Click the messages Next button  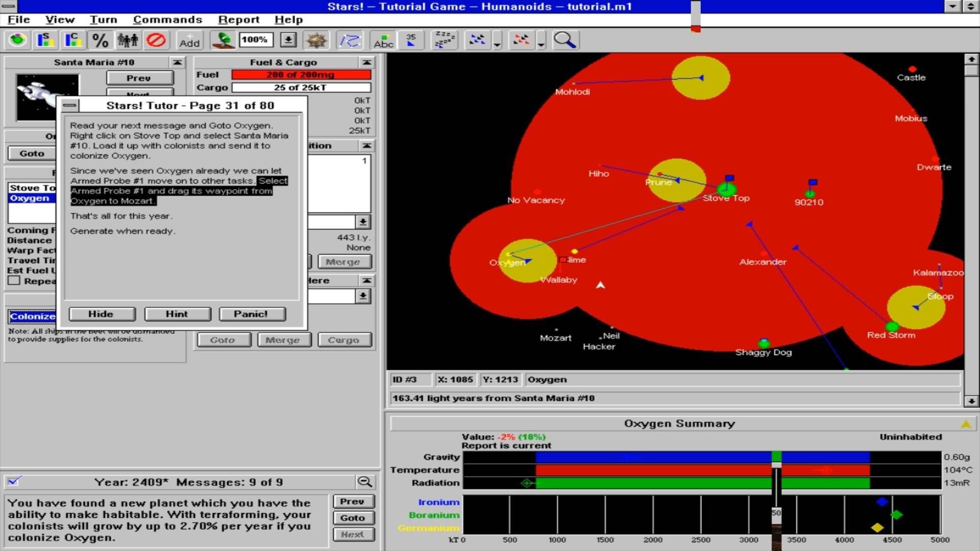(x=353, y=534)
